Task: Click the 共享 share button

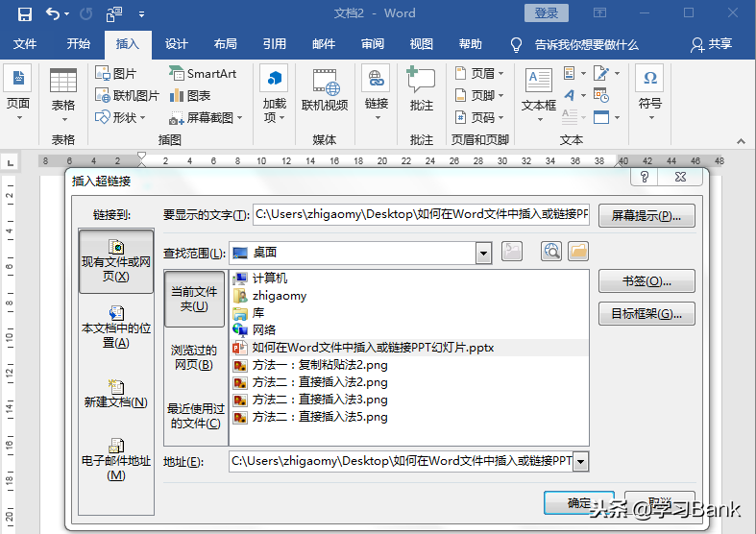Action: (x=711, y=44)
